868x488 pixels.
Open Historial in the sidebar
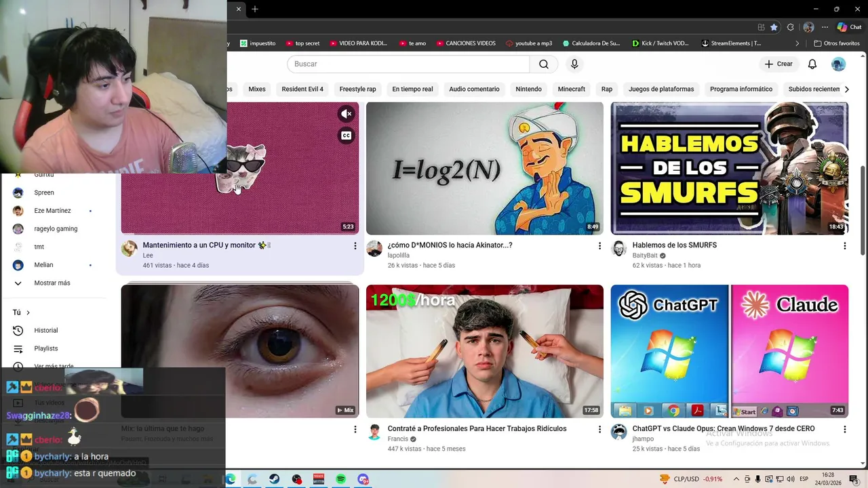(46, 330)
